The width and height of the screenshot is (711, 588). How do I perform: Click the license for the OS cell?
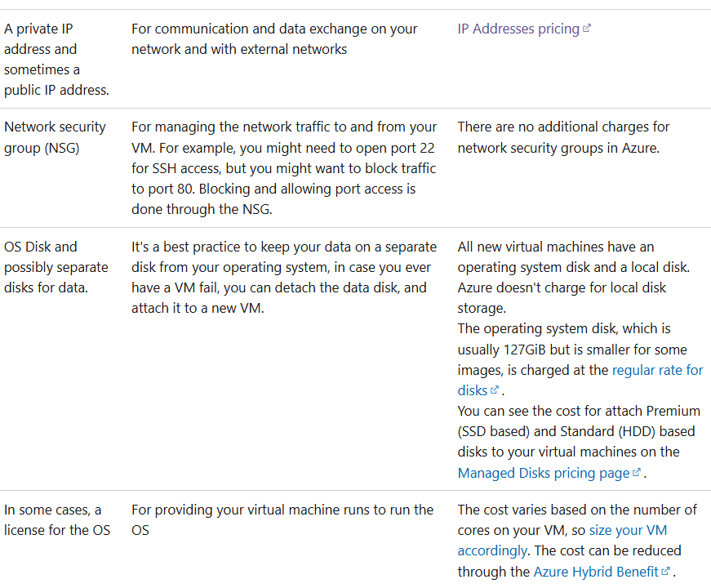(57, 520)
